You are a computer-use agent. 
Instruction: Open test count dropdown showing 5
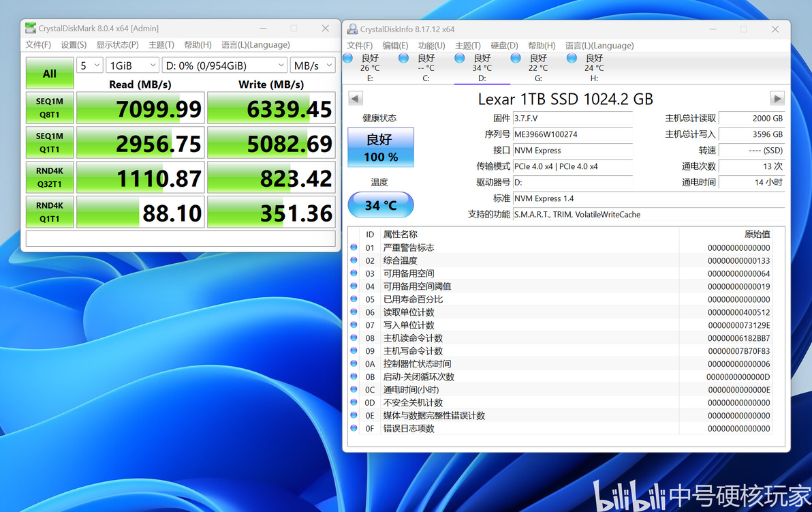pyautogui.click(x=90, y=66)
